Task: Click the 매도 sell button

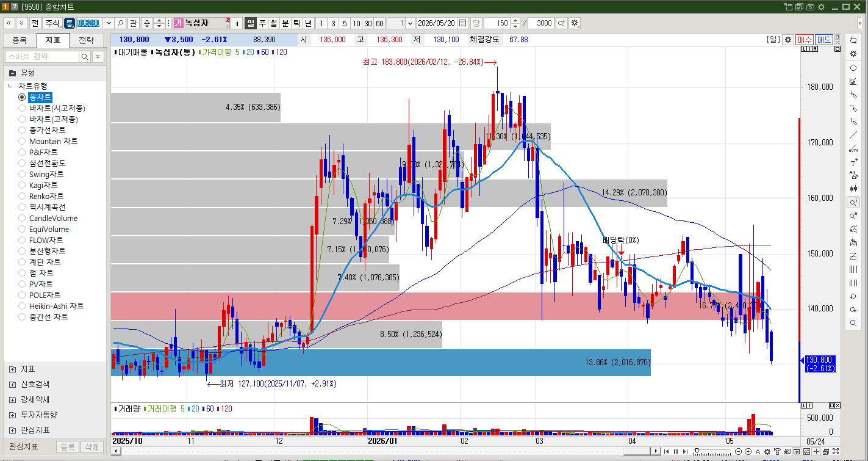Action: (824, 39)
